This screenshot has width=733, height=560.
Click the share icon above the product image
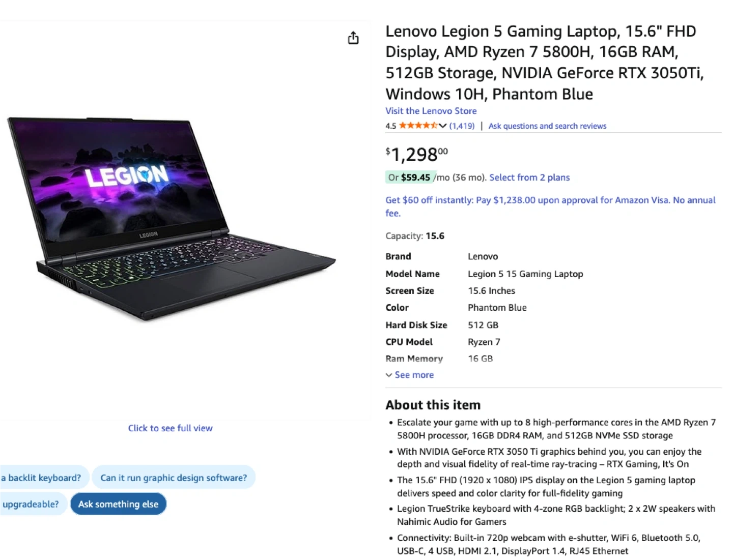pos(353,38)
